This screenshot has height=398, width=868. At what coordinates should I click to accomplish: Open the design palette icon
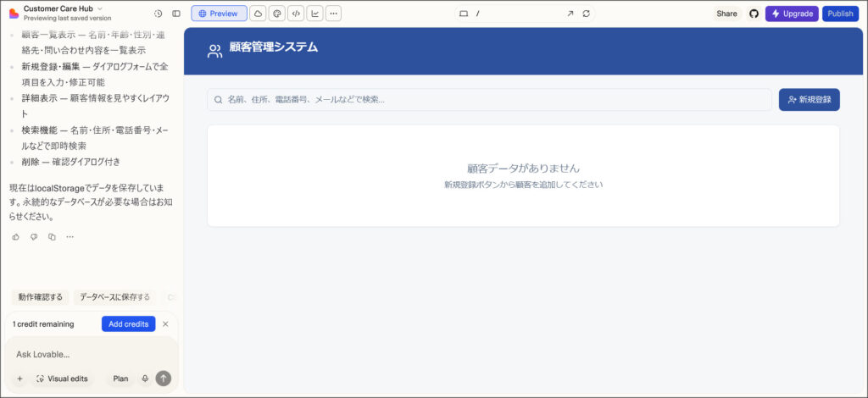277,14
